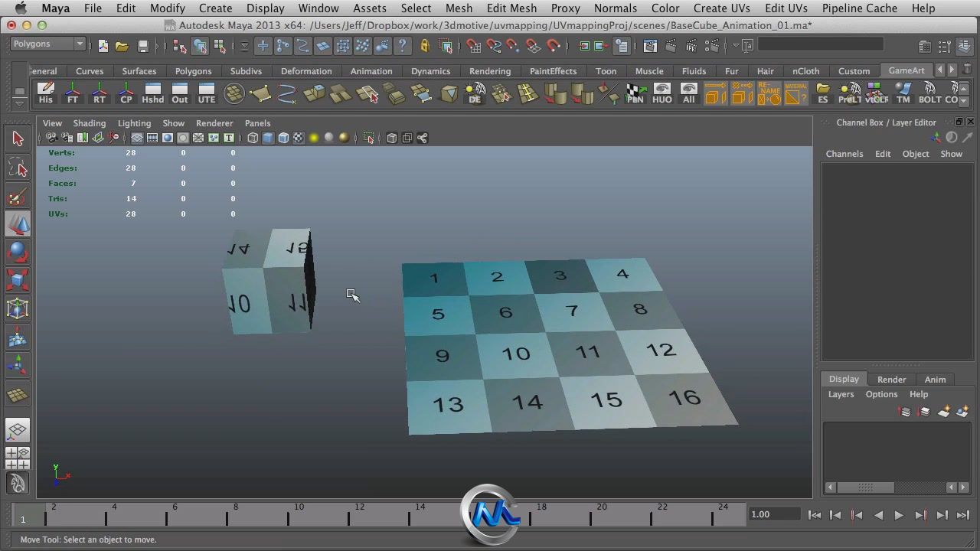Click the CP shelf button

click(x=126, y=93)
